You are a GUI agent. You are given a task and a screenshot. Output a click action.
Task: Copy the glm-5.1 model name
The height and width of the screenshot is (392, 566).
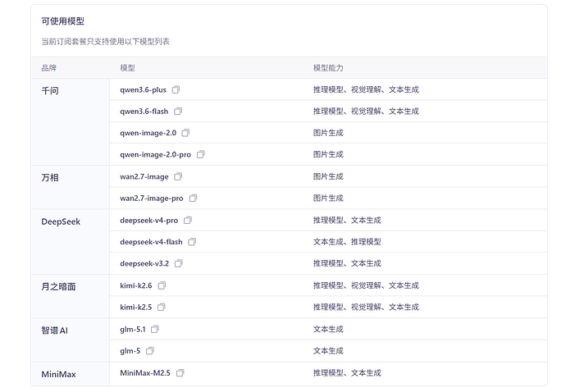point(155,329)
